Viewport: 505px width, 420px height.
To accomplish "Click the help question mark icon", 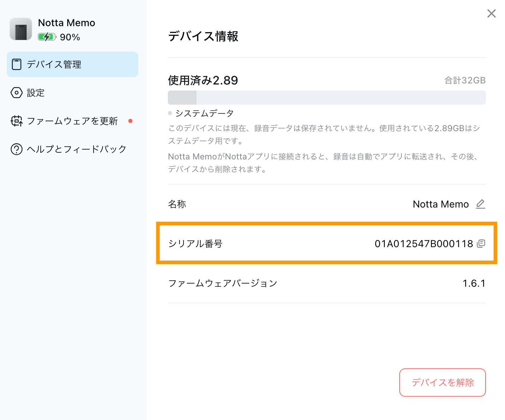I will pos(17,149).
